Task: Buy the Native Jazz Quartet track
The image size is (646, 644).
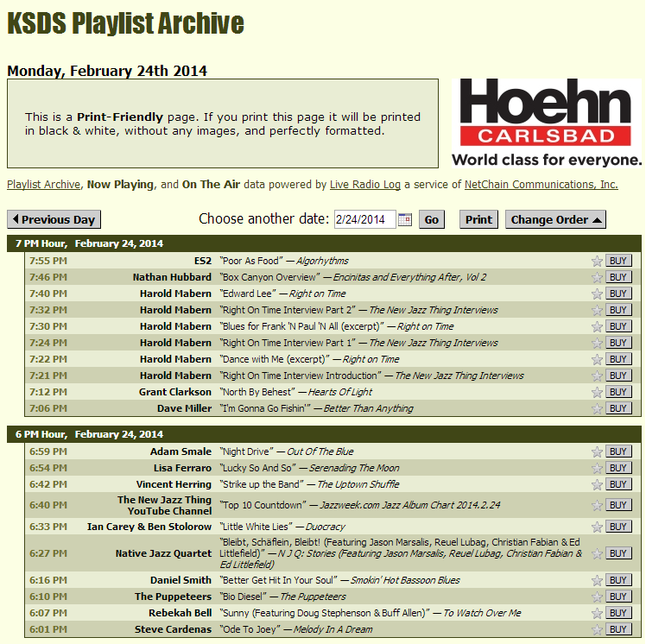Action: click(x=618, y=553)
